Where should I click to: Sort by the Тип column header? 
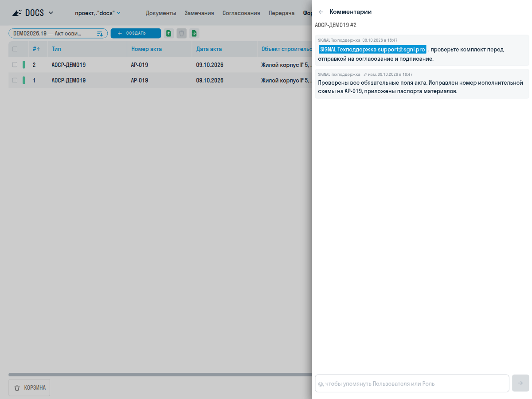tap(56, 49)
